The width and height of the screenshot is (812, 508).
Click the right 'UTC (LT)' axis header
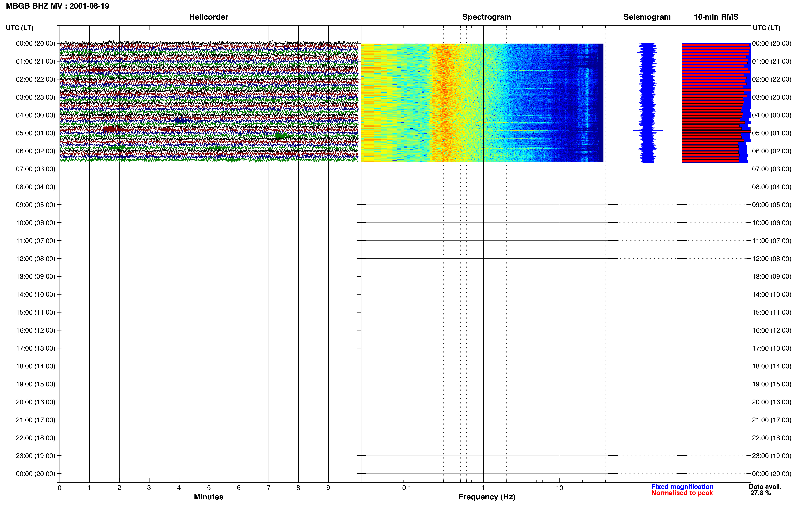(766, 28)
